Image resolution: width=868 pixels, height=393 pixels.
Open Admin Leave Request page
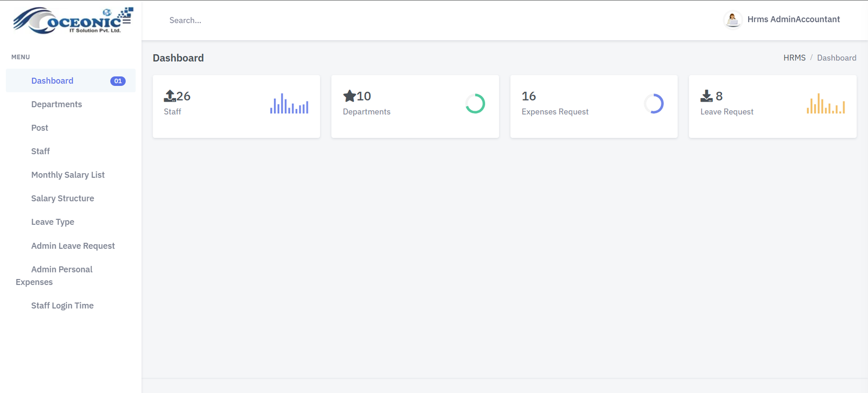73,246
